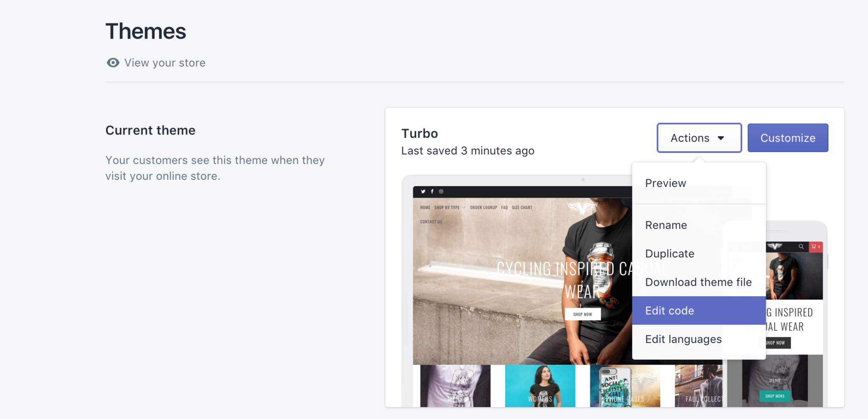This screenshot has width=868, height=419.
Task: Click the red cart icon in mobile preview
Action: [x=816, y=246]
